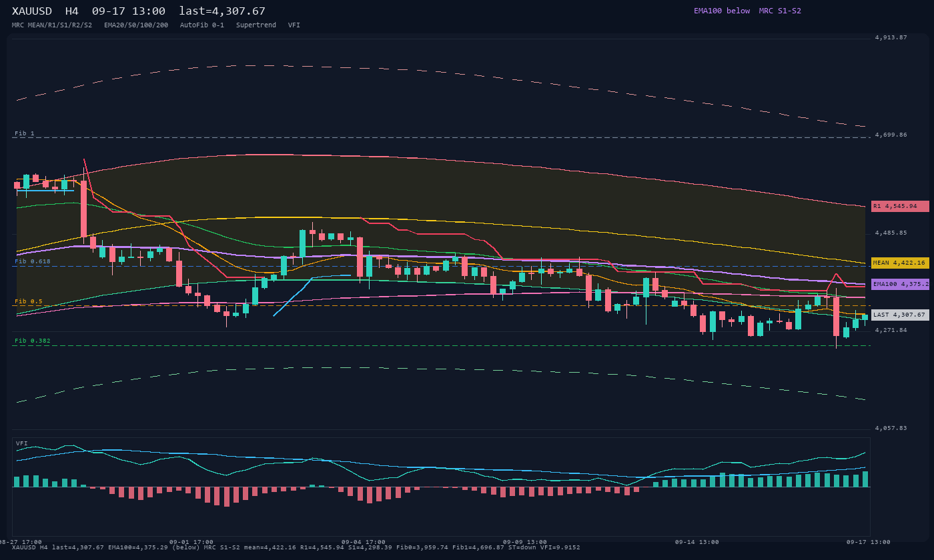Click the last=4,307.67 header value

coord(222,11)
